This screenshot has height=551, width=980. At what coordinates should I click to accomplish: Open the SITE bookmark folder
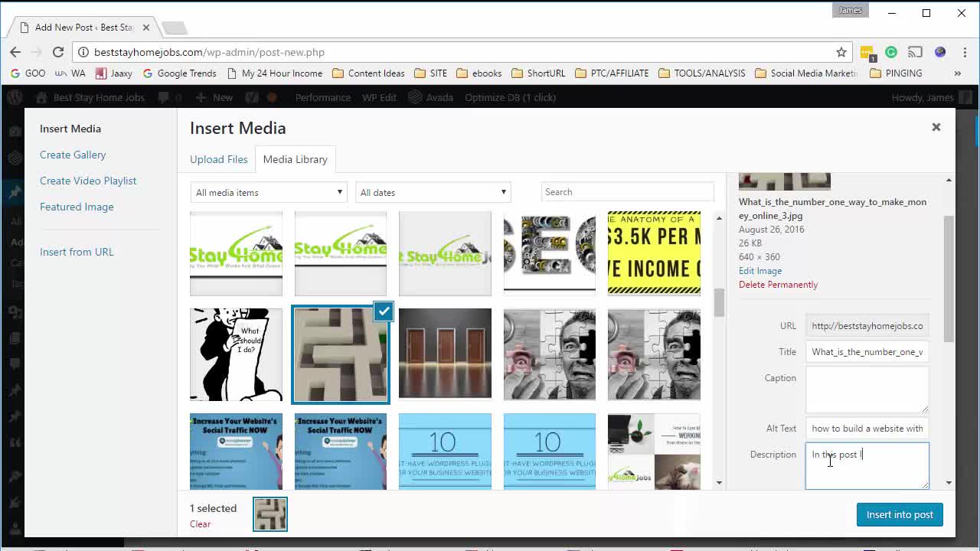click(430, 73)
